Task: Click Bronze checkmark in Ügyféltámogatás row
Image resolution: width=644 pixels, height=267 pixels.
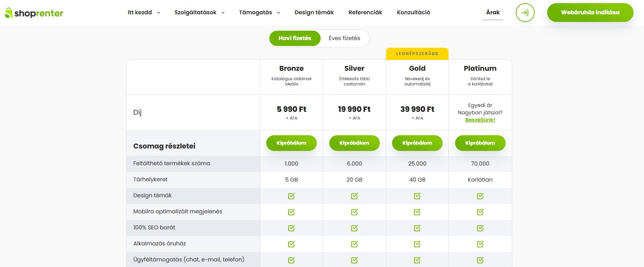Action: point(291,260)
